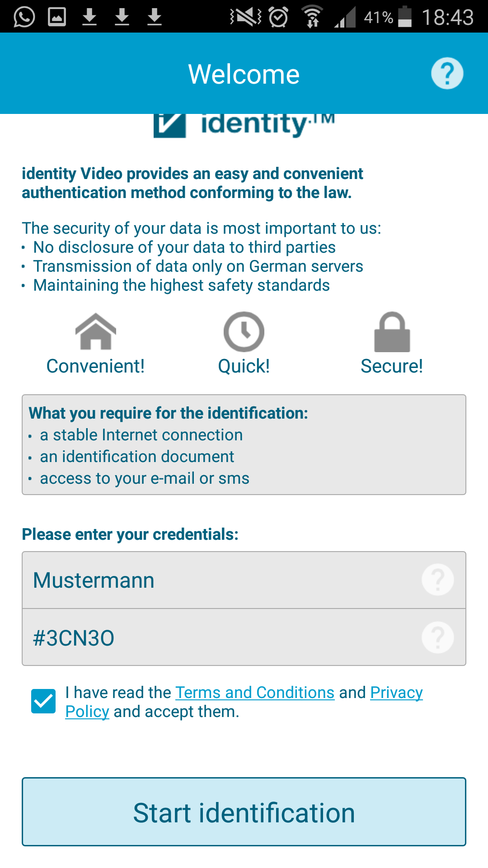488x868 pixels.
Task: Tap the clock icon above Quick!
Action: (x=244, y=332)
